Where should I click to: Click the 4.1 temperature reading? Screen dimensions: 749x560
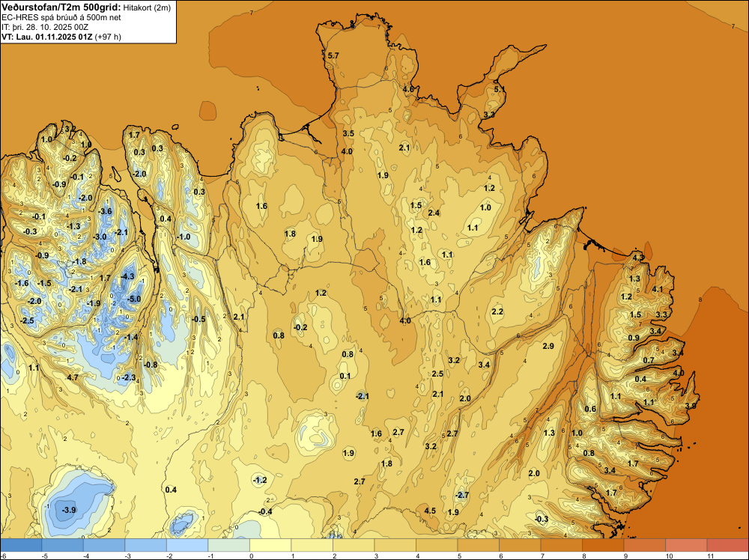click(x=658, y=289)
